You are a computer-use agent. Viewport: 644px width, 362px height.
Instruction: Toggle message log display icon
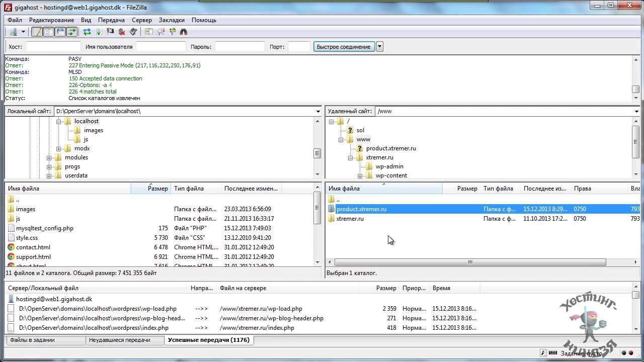pos(37,32)
